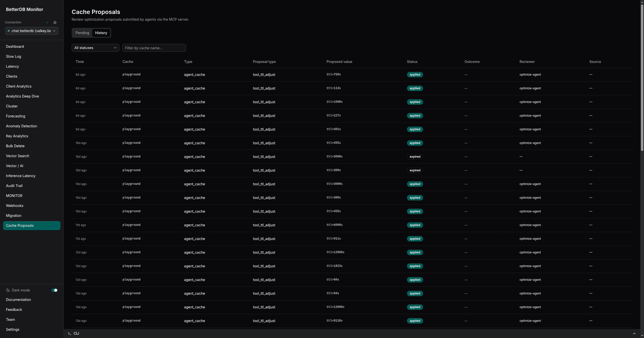This screenshot has height=338, width=644.
Task: Expand CLI panel with the up chevron
Action: (x=634, y=334)
